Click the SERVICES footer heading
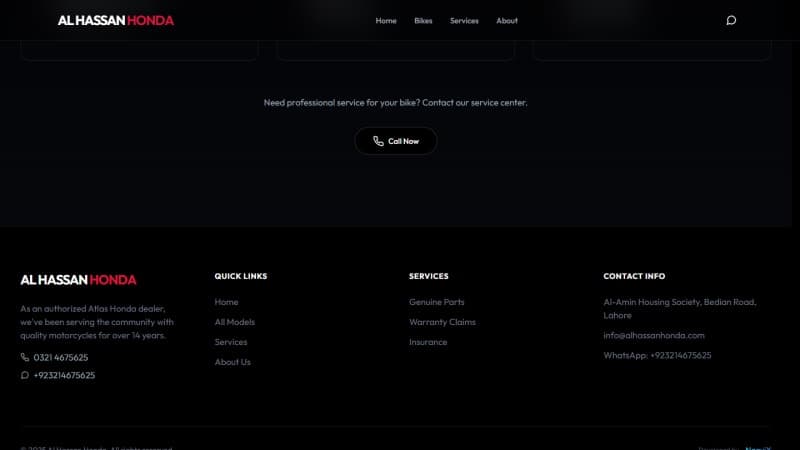 428,276
